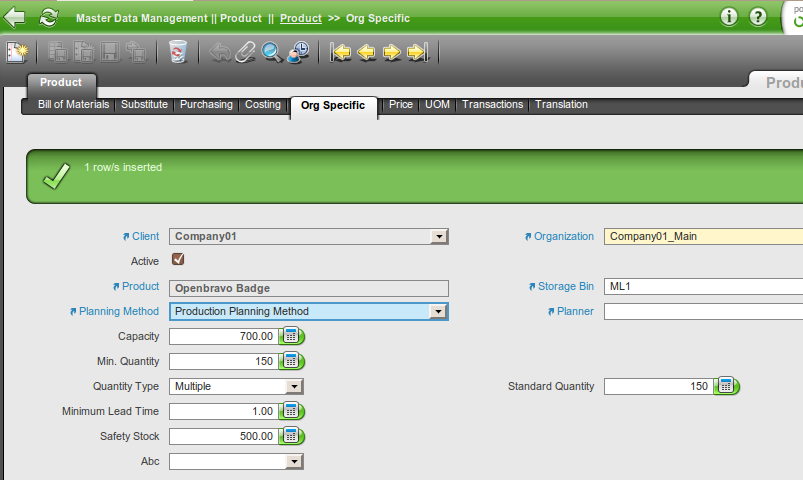Open calculator for Capacity field
Viewport: 803px width, 480px height.
pos(292,337)
